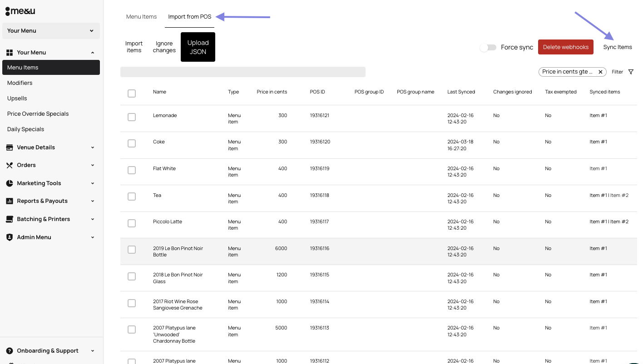643x364 pixels.
Task: Expand the Admin Menu section
Action: coord(93,237)
